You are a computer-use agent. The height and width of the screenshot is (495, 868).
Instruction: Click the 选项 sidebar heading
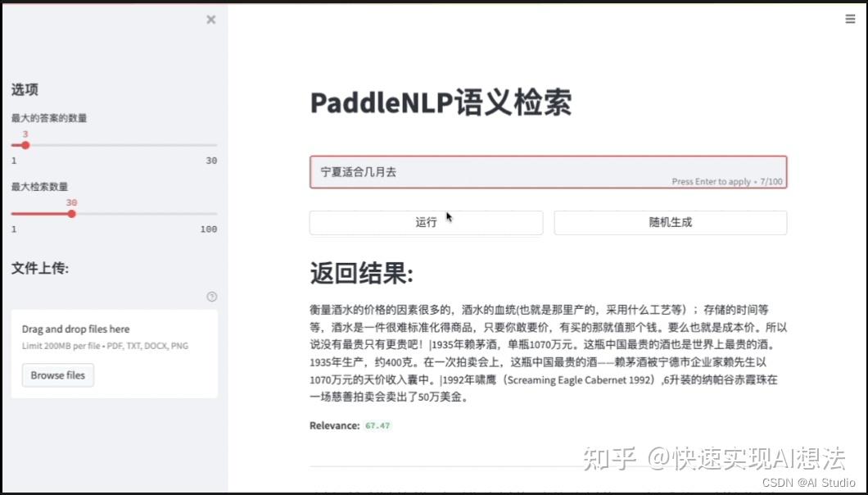(x=25, y=90)
